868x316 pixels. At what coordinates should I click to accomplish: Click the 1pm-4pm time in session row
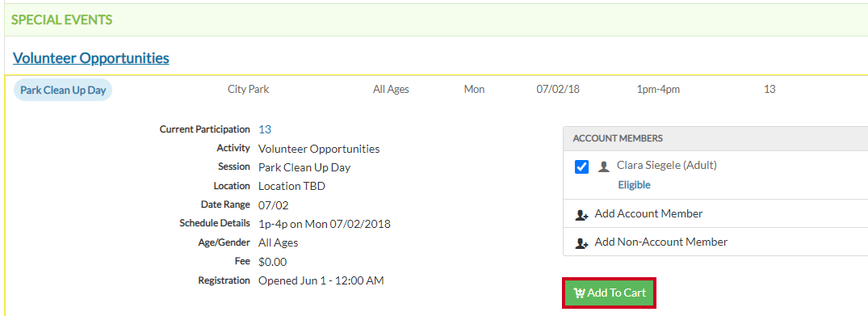(658, 89)
